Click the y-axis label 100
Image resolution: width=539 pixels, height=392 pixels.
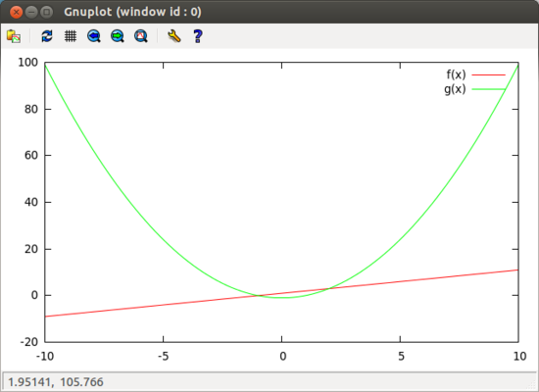27,63
